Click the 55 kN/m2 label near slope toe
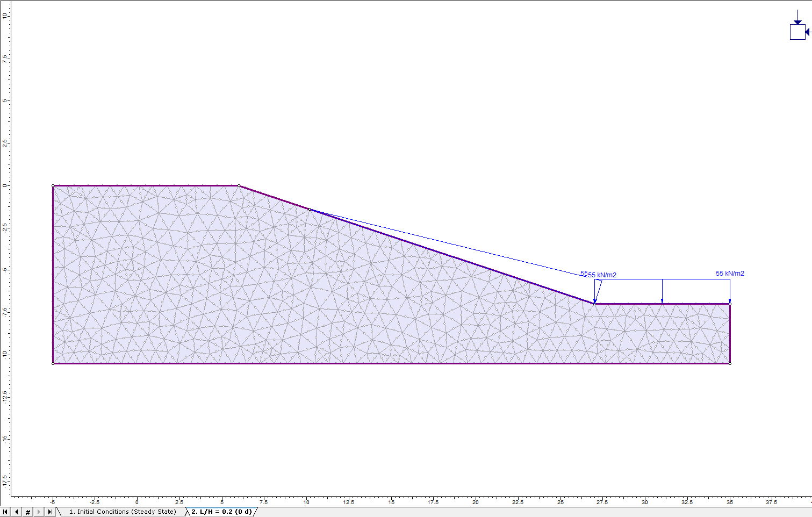Image resolution: width=812 pixels, height=517 pixels. 602,275
